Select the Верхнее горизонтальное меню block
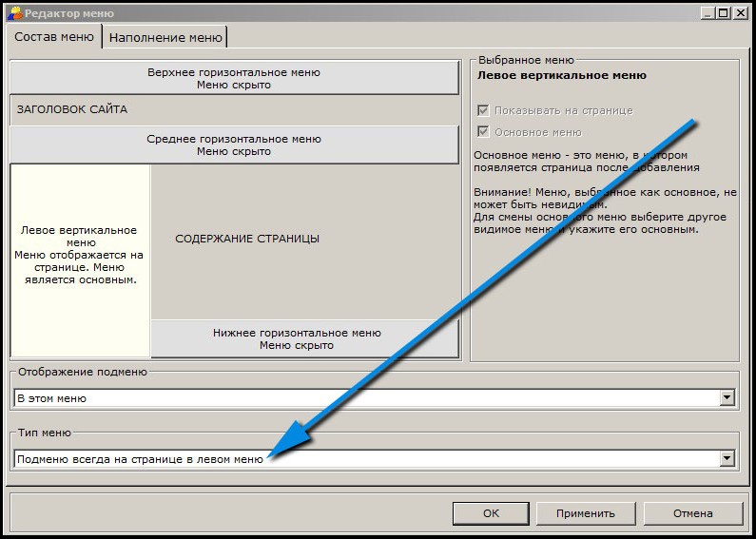Viewport: 756px width, 539px height. point(234,78)
